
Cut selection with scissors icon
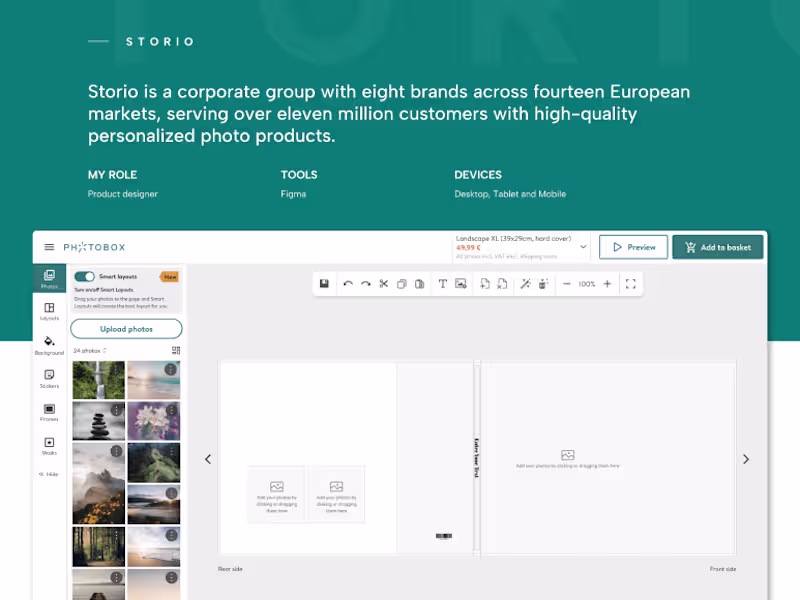coord(384,284)
